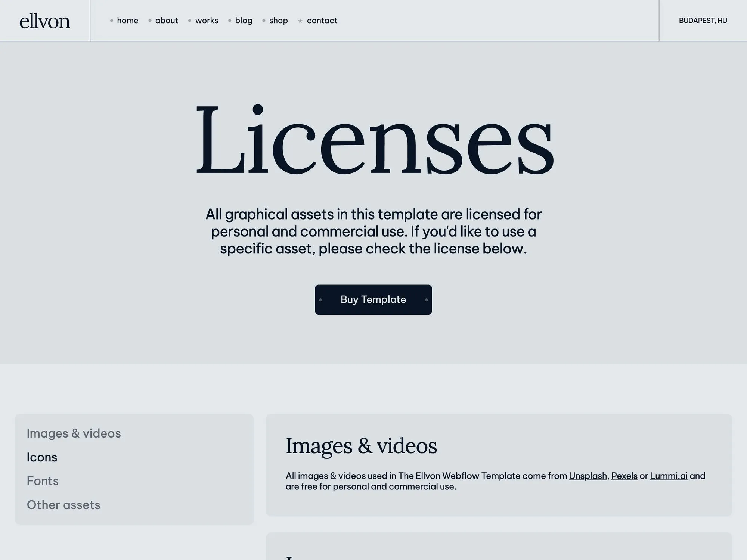Image resolution: width=747 pixels, height=560 pixels.
Task: Open the works menu item
Action: coord(207,21)
